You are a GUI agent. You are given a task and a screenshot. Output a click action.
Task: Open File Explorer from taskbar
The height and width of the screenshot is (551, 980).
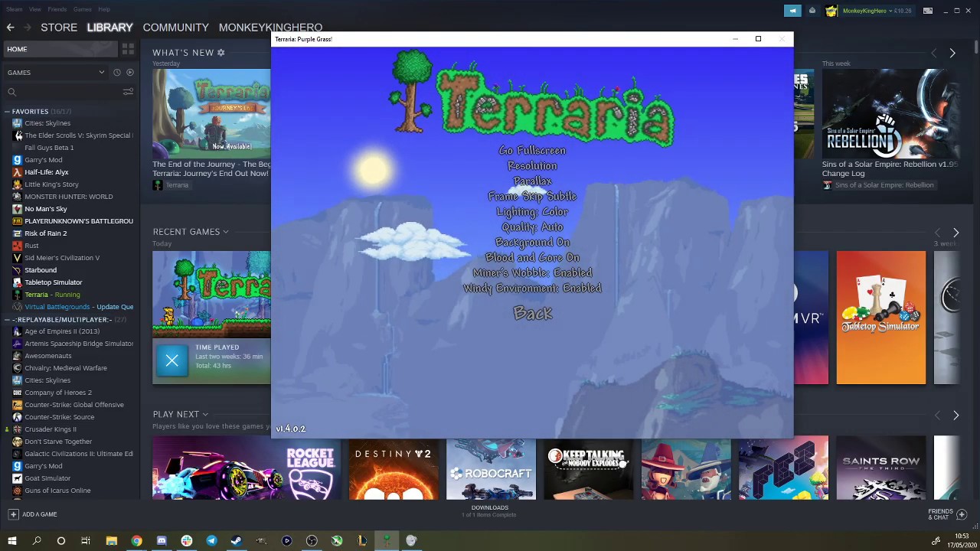pyautogui.click(x=111, y=541)
